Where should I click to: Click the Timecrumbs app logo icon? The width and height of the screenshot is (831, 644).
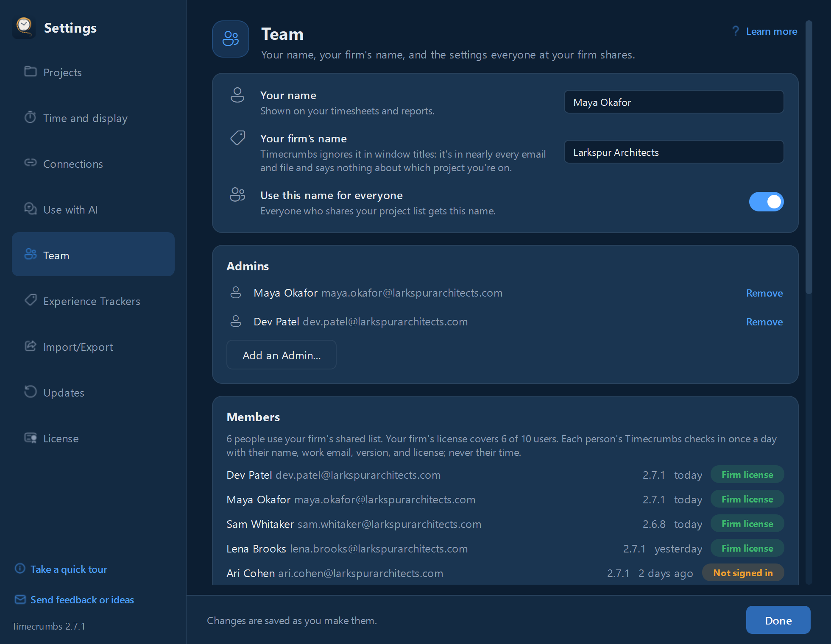coord(24,28)
